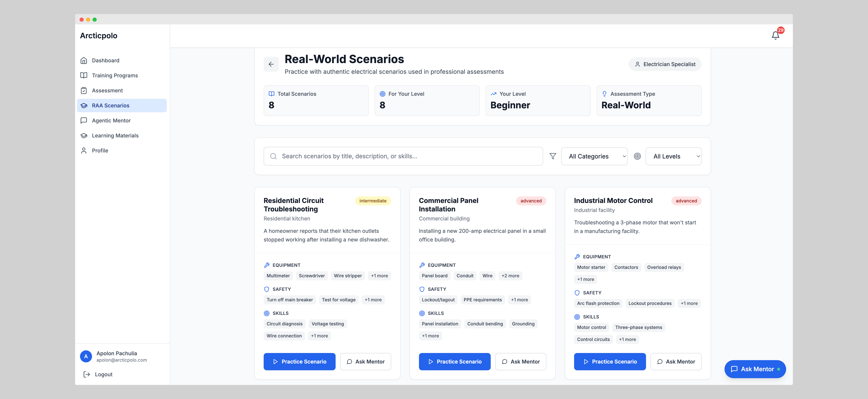Expand +1 more equipment in Industrial Motor card
868x399 pixels.
pyautogui.click(x=585, y=279)
